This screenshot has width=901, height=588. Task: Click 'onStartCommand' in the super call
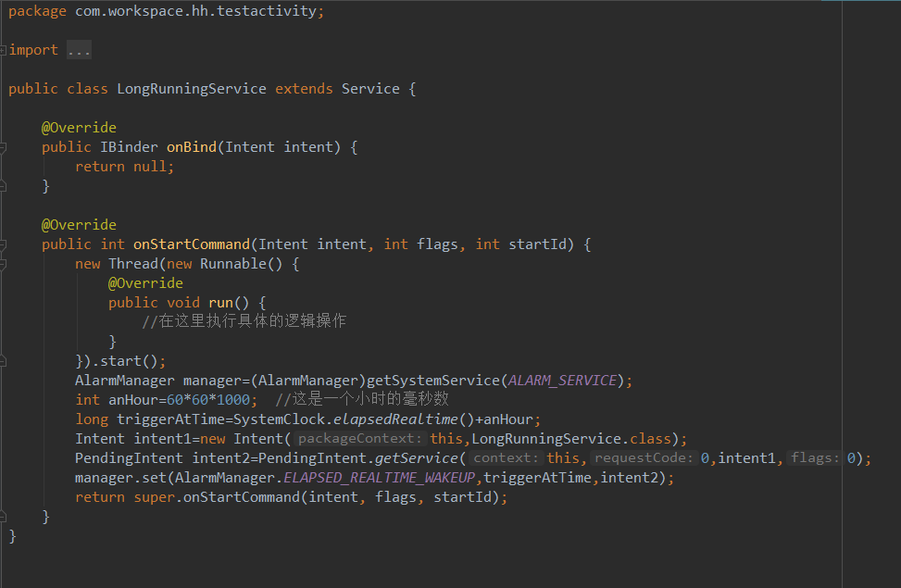(x=242, y=498)
